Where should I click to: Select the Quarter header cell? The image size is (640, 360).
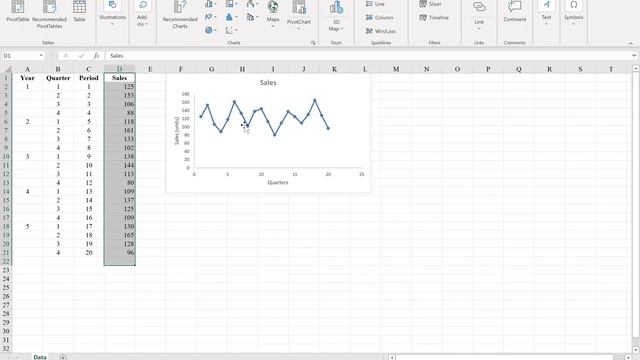tap(58, 78)
